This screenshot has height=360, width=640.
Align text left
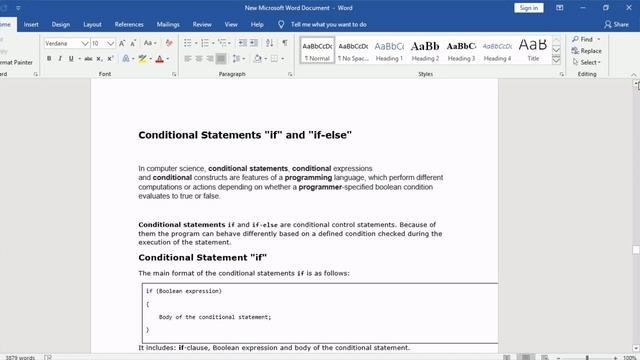188,59
